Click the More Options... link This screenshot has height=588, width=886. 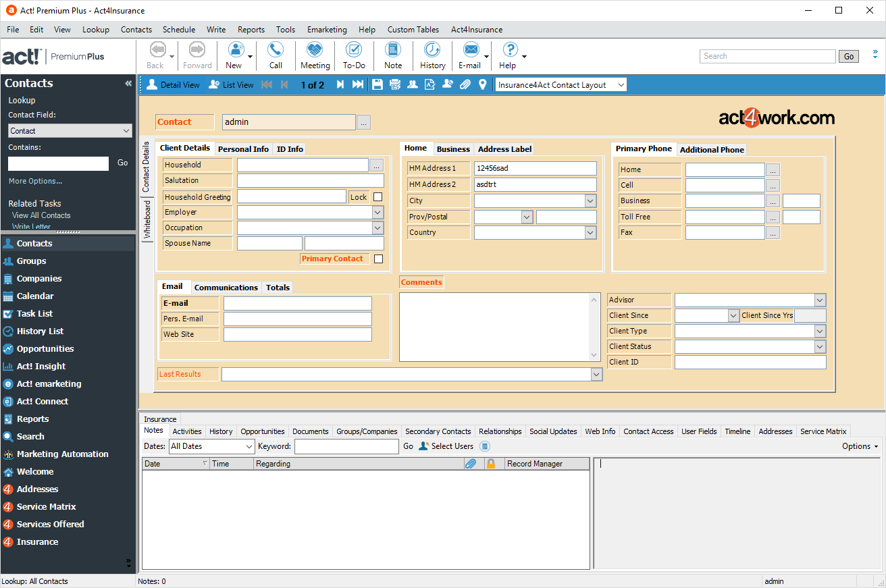point(35,181)
